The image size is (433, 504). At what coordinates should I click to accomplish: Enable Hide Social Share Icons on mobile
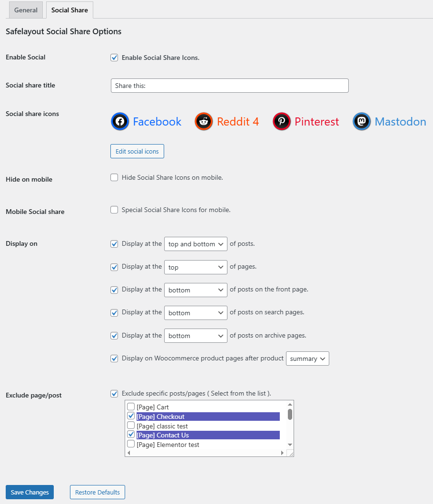114,177
